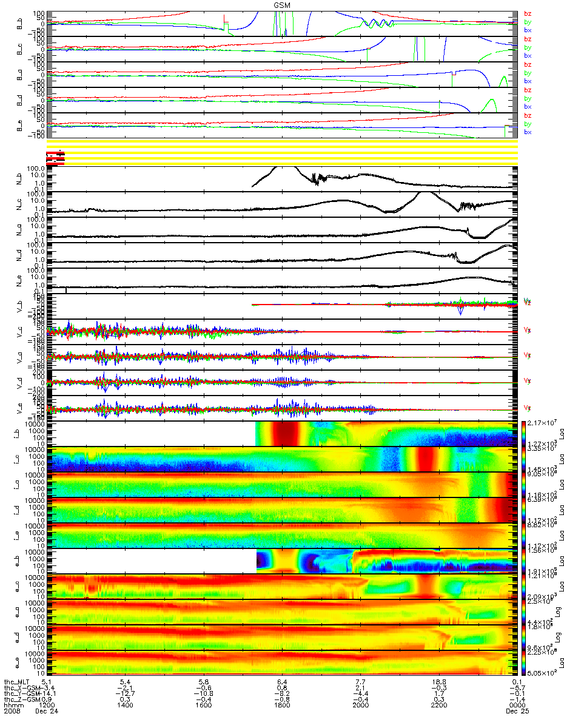Viewport: 564px width, 728px height.
Task: Click inside the e_e electron spectrogram
Action: [283, 663]
